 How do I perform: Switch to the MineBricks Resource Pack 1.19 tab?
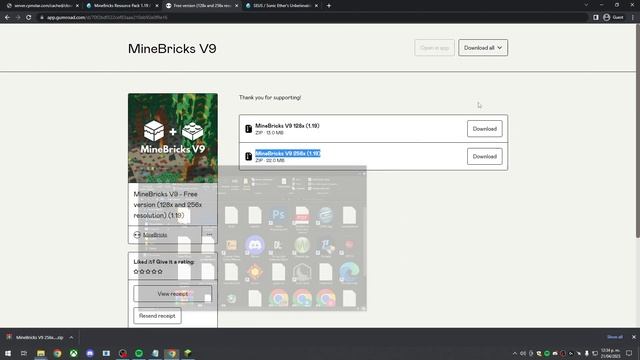tap(121, 6)
